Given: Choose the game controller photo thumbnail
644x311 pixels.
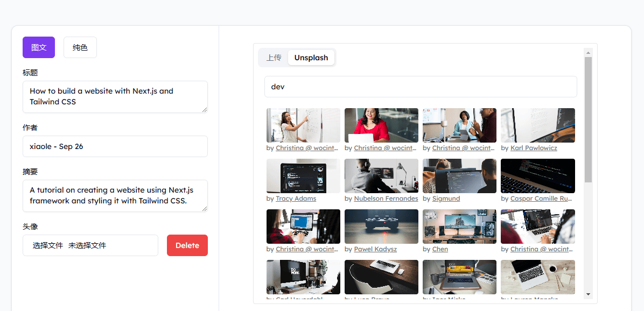Looking at the screenshot, I should click(x=381, y=227).
